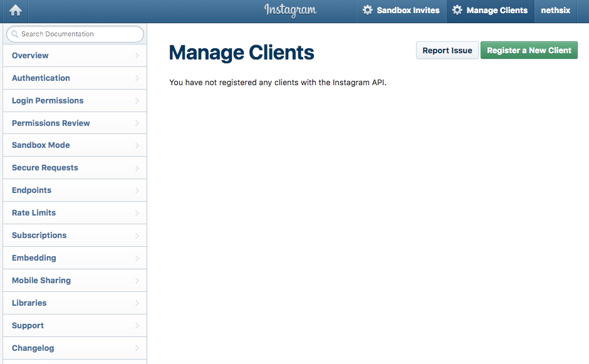Focus the Search Documentation field

[x=75, y=34]
